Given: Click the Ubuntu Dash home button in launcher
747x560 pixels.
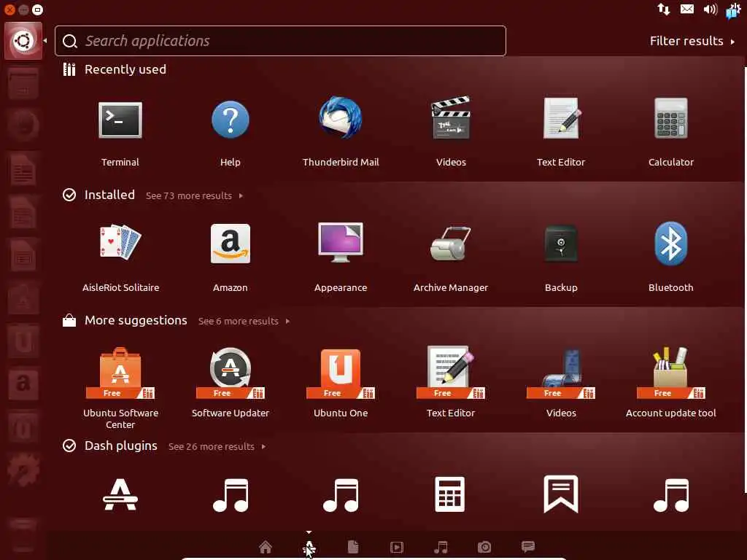Looking at the screenshot, I should click(23, 41).
